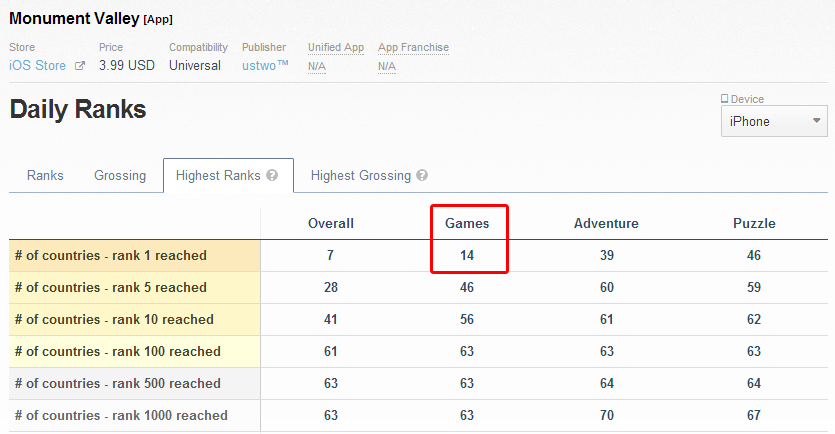The image size is (835, 434).
Task: Click the help icon next to Highest Grossing
Action: click(422, 175)
